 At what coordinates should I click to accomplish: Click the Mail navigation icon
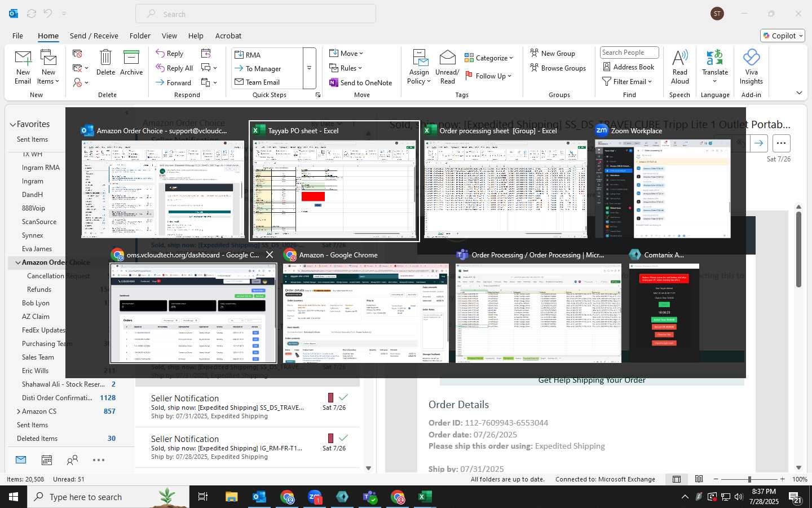pyautogui.click(x=21, y=460)
